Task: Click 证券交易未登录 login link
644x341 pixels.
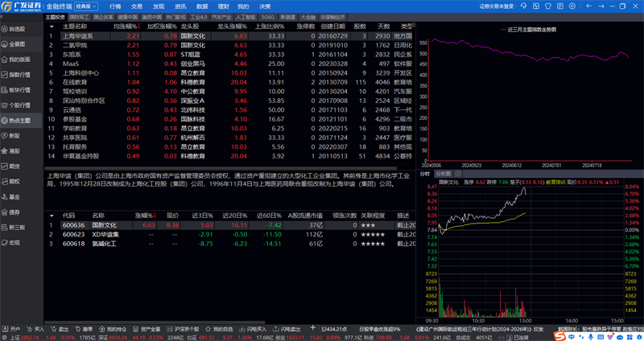Action: [497, 6]
